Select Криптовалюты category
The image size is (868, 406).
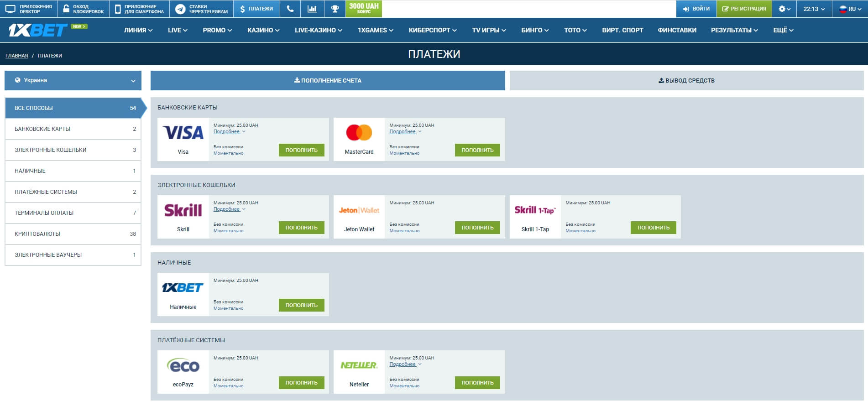pos(73,234)
